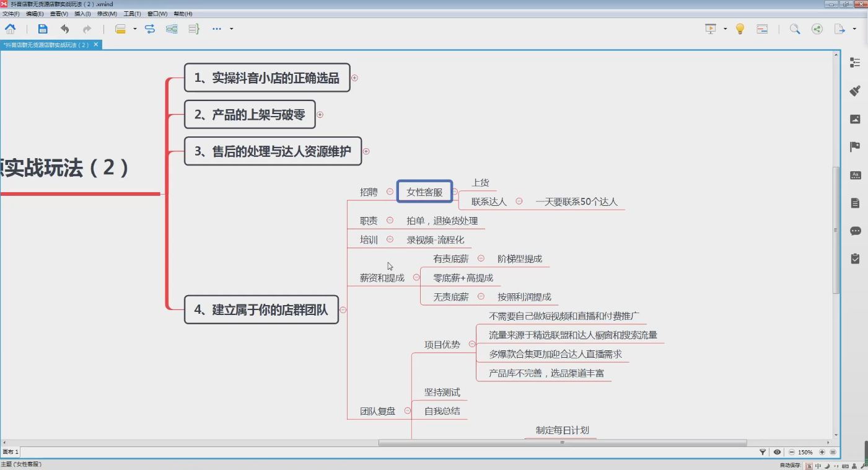
Task: Click the Share icon in the toolbar
Action: click(x=817, y=29)
